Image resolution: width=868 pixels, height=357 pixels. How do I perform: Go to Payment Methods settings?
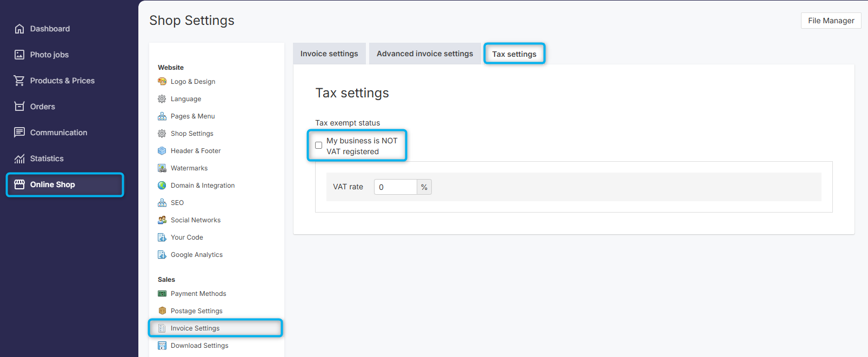[x=198, y=294]
